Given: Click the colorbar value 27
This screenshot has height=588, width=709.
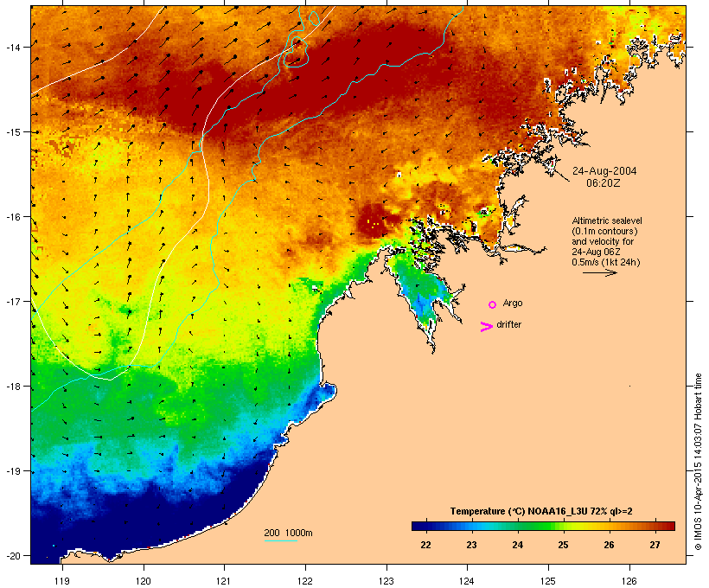Looking at the screenshot, I should click(x=655, y=545).
